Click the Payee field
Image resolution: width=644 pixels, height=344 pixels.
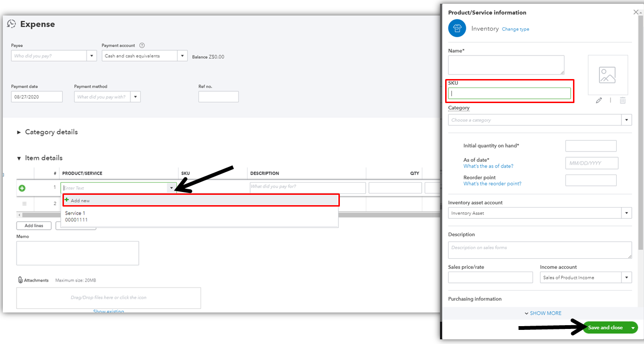coord(49,56)
